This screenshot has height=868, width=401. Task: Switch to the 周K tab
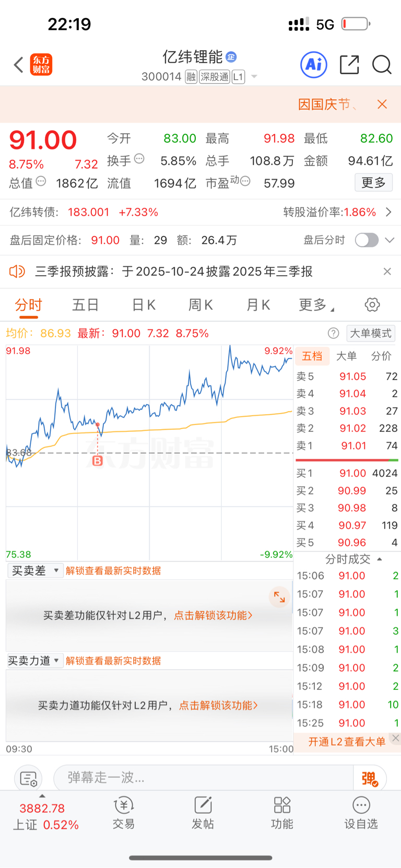(200, 305)
